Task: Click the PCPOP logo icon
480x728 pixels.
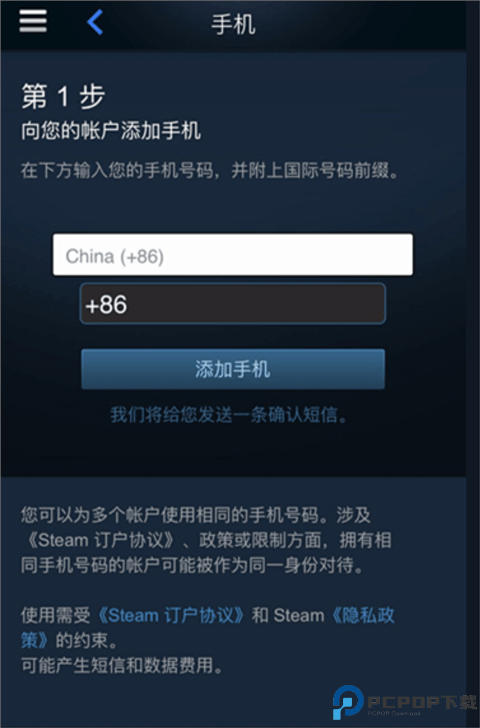Action: (348, 702)
